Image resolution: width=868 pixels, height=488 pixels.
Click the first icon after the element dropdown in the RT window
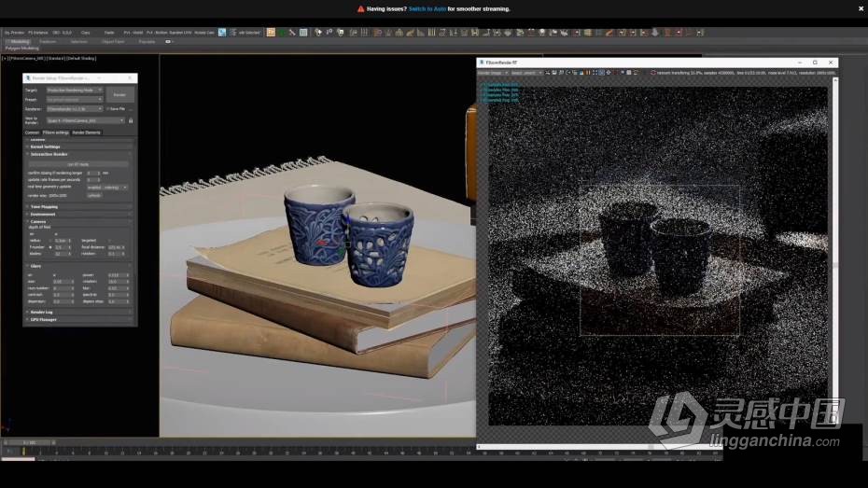point(548,73)
